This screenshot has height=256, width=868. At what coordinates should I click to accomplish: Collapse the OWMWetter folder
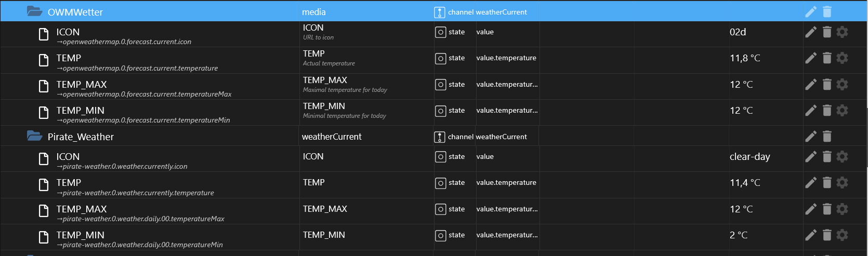click(34, 11)
